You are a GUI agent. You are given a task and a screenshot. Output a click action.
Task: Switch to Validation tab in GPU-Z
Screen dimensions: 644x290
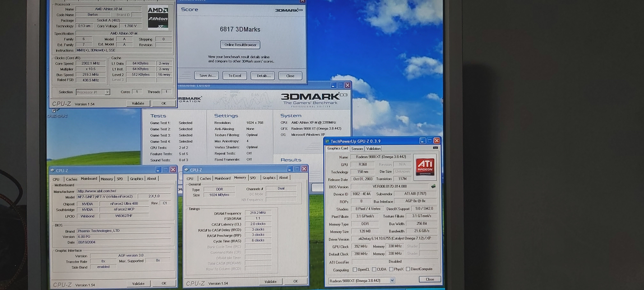tap(373, 149)
